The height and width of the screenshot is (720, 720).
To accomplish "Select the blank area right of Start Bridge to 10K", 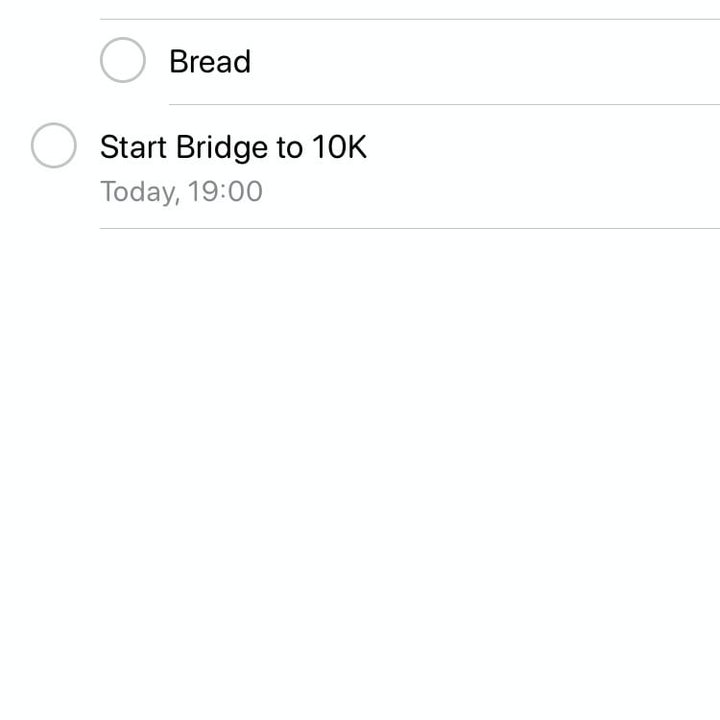I will [540, 148].
